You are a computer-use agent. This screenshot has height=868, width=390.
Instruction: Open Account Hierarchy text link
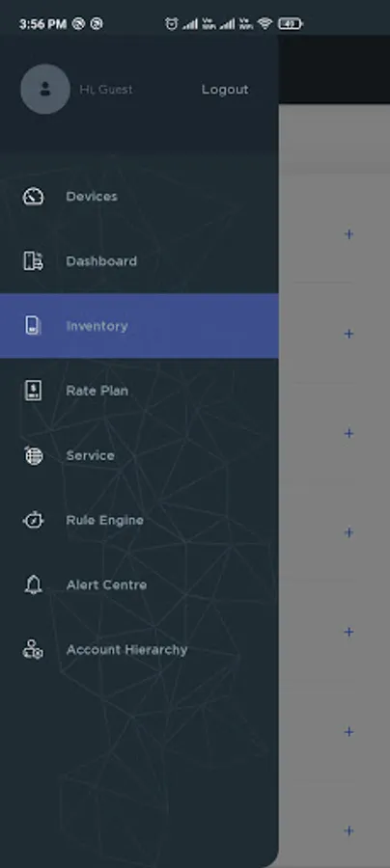coord(126,650)
